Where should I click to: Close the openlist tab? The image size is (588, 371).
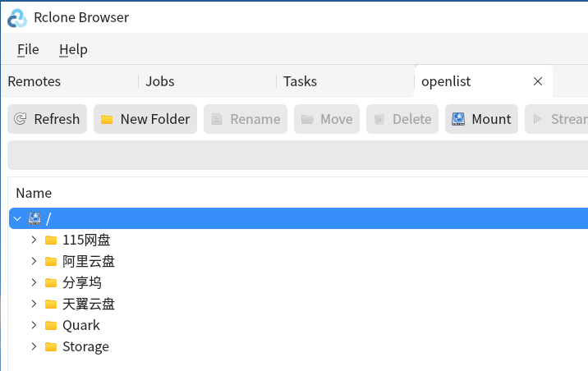click(x=538, y=81)
